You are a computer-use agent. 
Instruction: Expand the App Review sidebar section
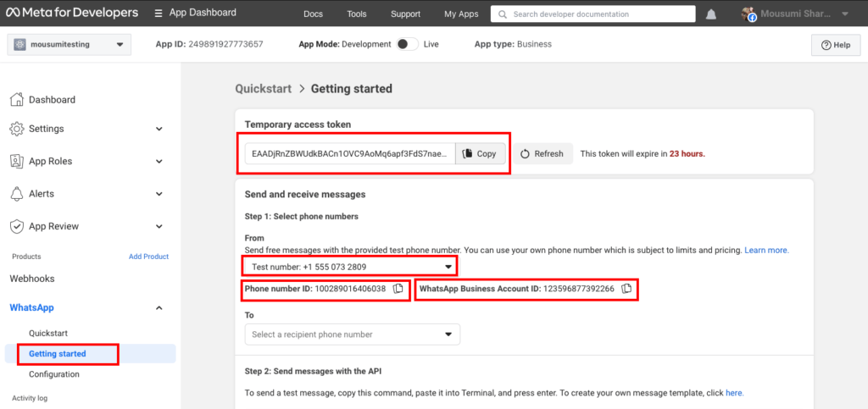[159, 226]
